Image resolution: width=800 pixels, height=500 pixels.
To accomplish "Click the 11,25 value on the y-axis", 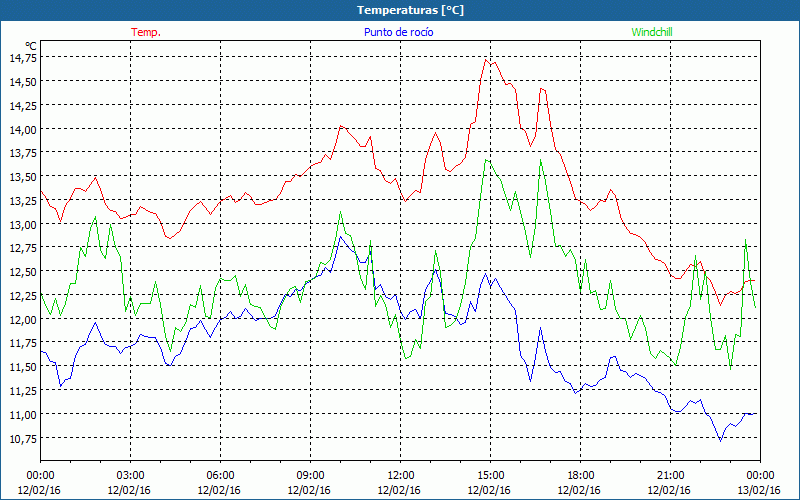I will click(x=23, y=390).
